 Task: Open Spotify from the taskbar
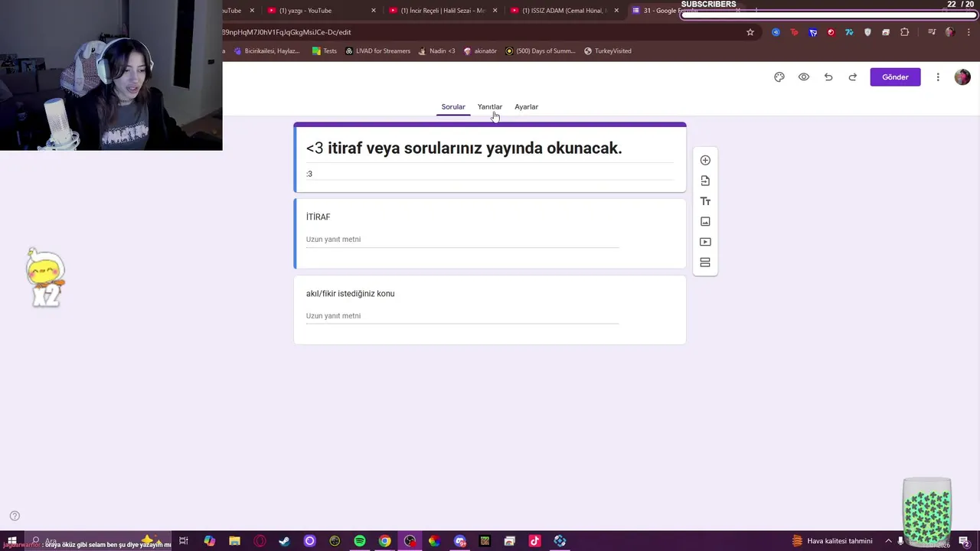tap(360, 541)
